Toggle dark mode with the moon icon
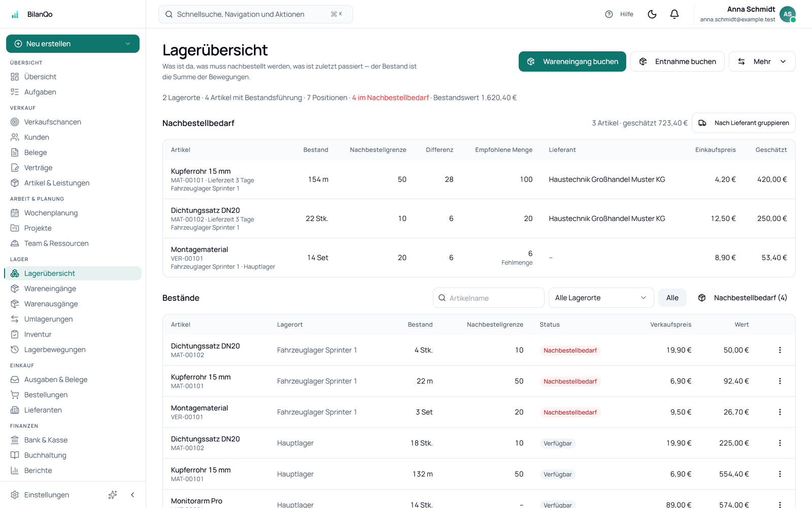 click(x=652, y=14)
